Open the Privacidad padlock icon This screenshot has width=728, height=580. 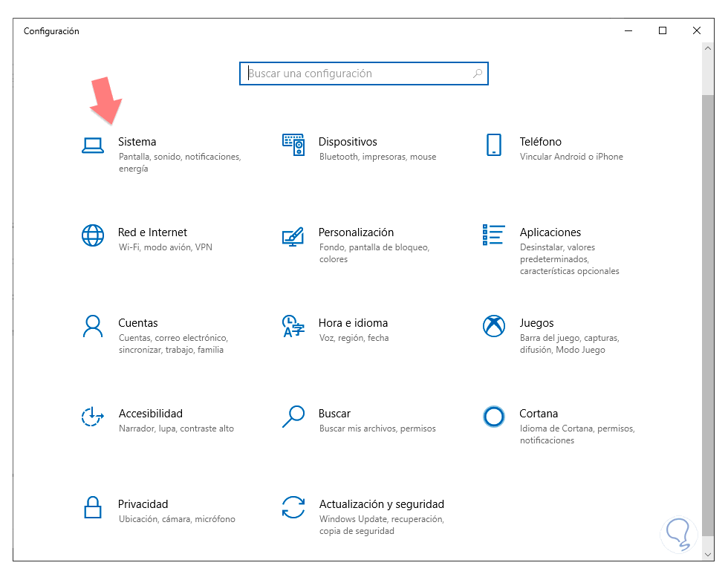(x=93, y=507)
